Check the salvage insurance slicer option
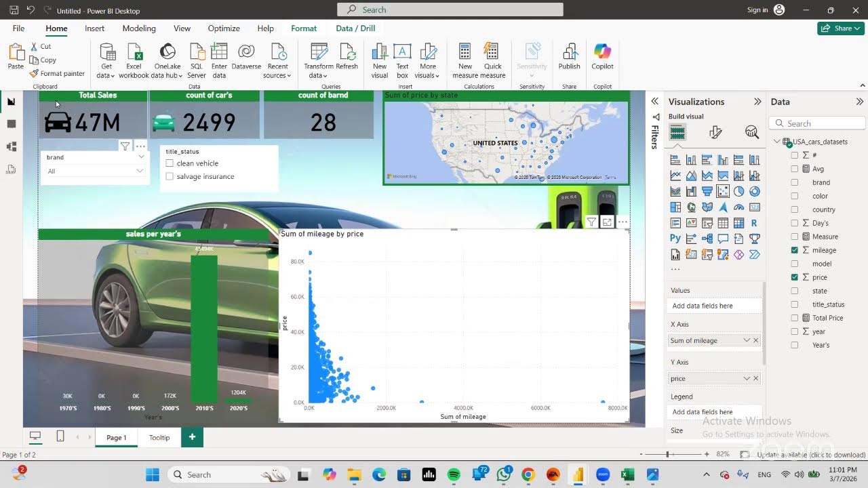The image size is (868, 488). 170,176
